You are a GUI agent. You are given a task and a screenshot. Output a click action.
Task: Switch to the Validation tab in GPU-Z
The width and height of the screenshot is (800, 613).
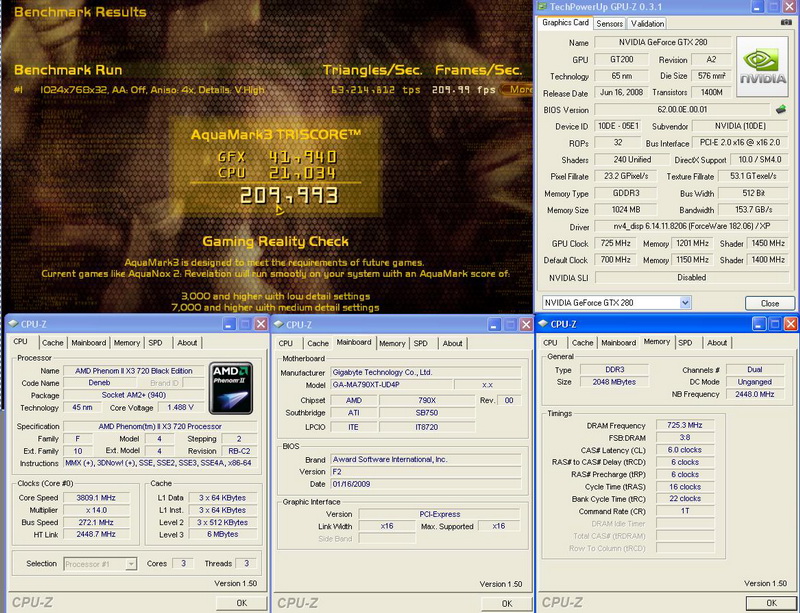tap(647, 23)
